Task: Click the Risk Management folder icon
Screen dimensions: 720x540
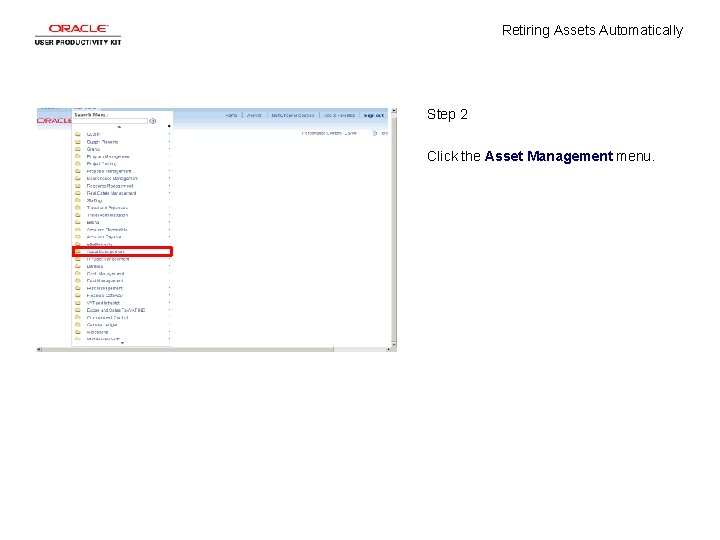Action: pyautogui.click(x=78, y=288)
